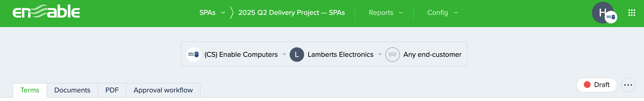Expand the SPAs dropdown menu
Viewport: 644px width, 101px height.
[x=212, y=13]
